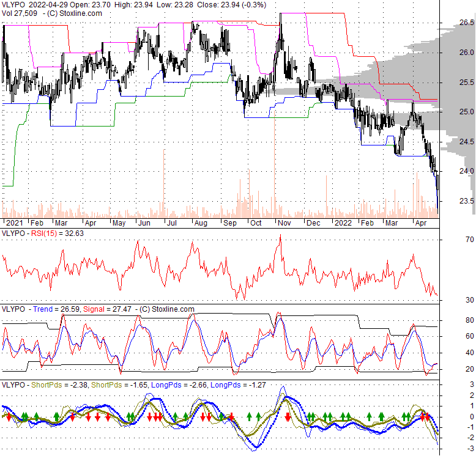Select the Feb label right after 2021
This screenshot has width=476, height=456.
coord(37,223)
